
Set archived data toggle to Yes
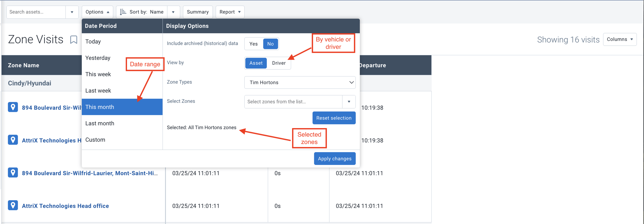pos(254,44)
